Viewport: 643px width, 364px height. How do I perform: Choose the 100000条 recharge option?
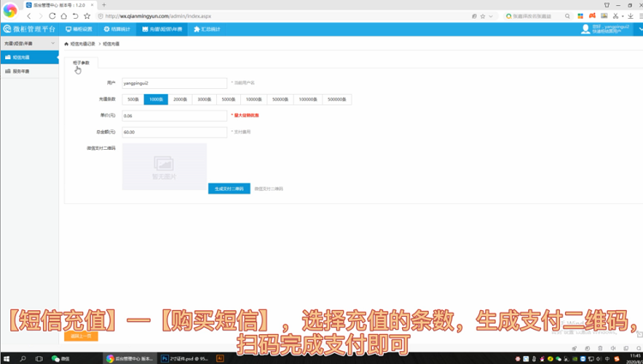click(308, 99)
